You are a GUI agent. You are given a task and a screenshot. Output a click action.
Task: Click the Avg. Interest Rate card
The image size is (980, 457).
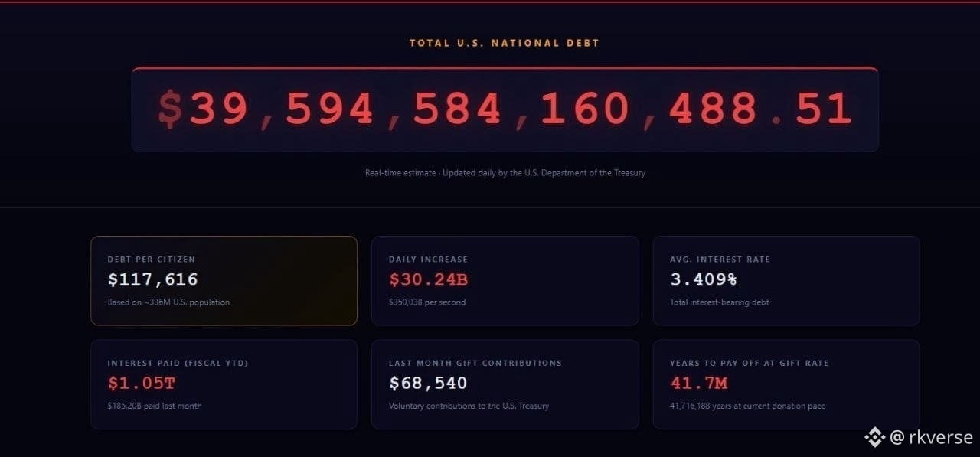click(x=786, y=281)
